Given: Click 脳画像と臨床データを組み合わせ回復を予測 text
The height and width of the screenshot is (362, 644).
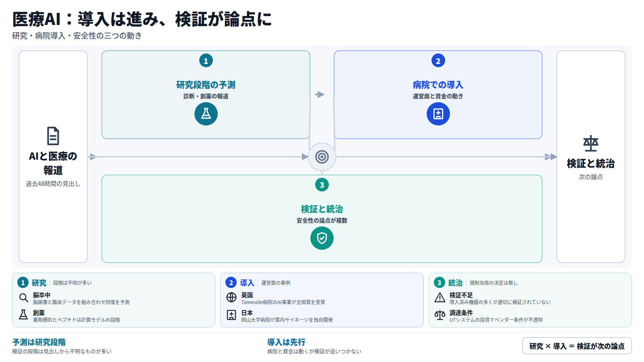Looking at the screenshot, I should pos(81,302).
